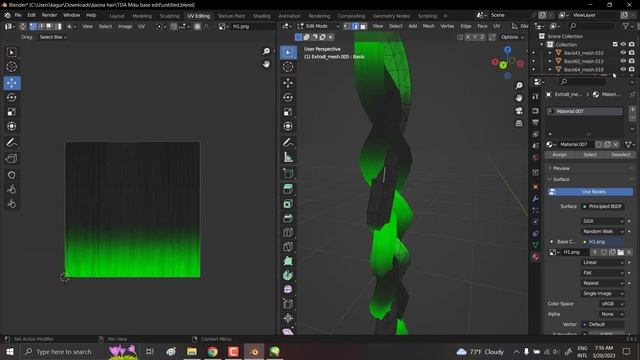
Task: Open the Linear interpolation dropdown
Action: point(602,262)
